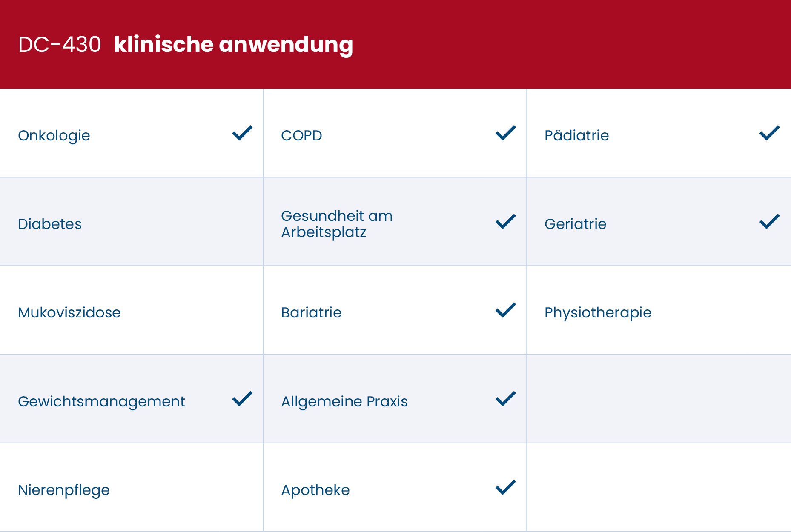The width and height of the screenshot is (791, 532).
Task: Select the Diabetes label
Action: click(50, 224)
